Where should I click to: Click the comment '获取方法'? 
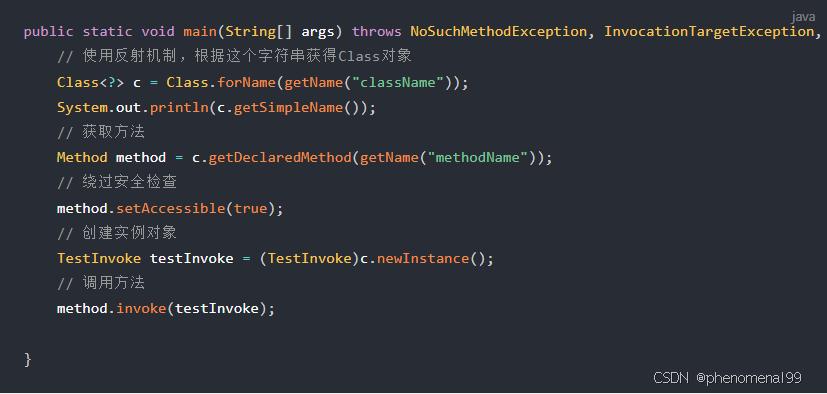click(x=101, y=132)
